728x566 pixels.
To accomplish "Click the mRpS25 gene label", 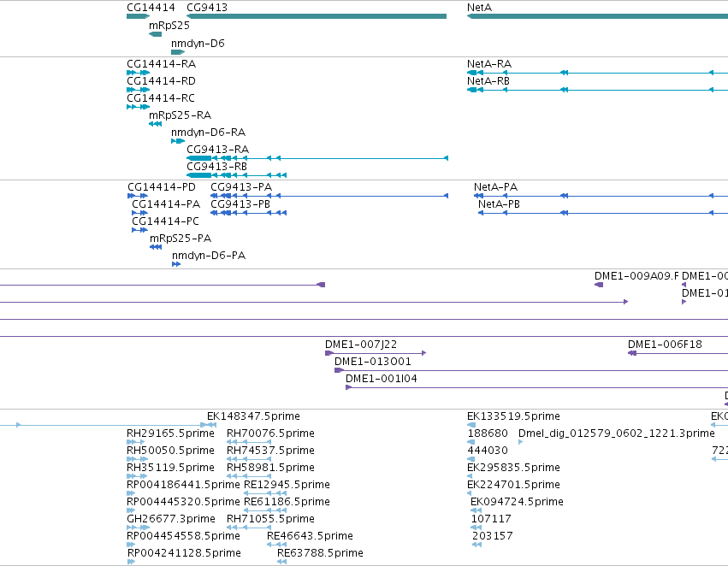I will (x=169, y=25).
